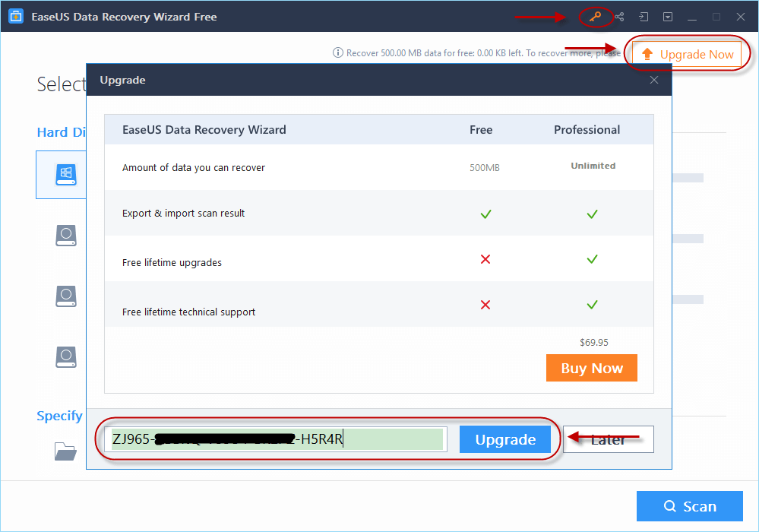Click the feedback import icon in title bar

click(x=643, y=16)
